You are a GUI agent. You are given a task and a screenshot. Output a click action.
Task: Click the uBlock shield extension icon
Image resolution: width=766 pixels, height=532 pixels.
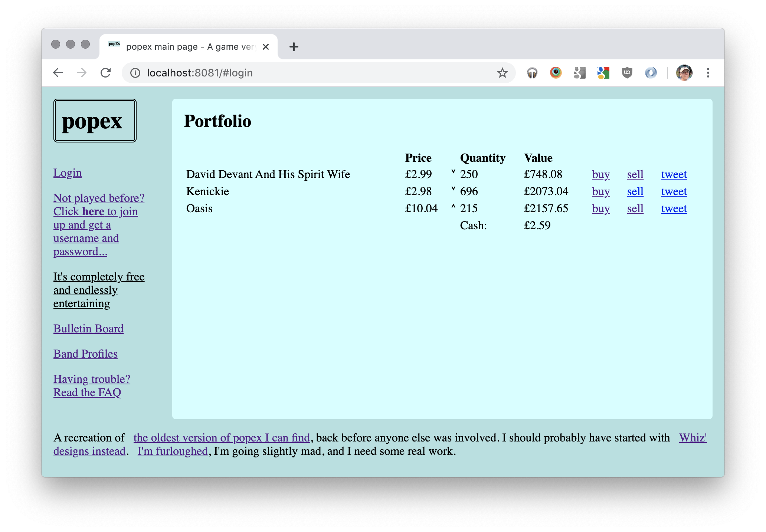point(627,73)
